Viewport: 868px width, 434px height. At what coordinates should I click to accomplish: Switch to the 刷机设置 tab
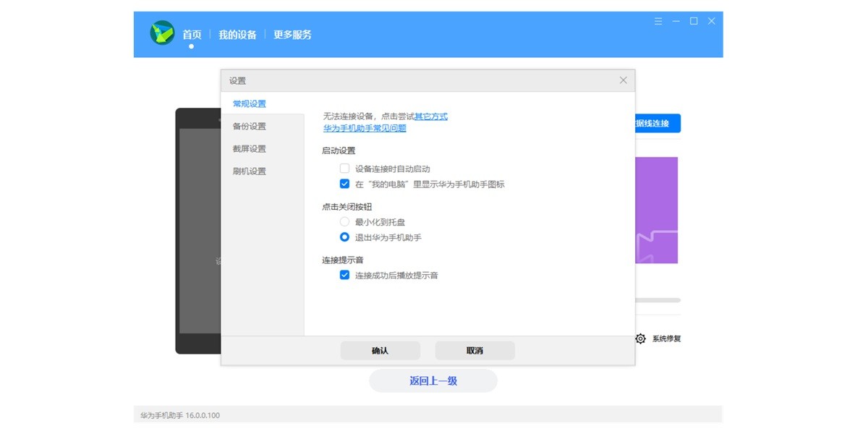(250, 171)
